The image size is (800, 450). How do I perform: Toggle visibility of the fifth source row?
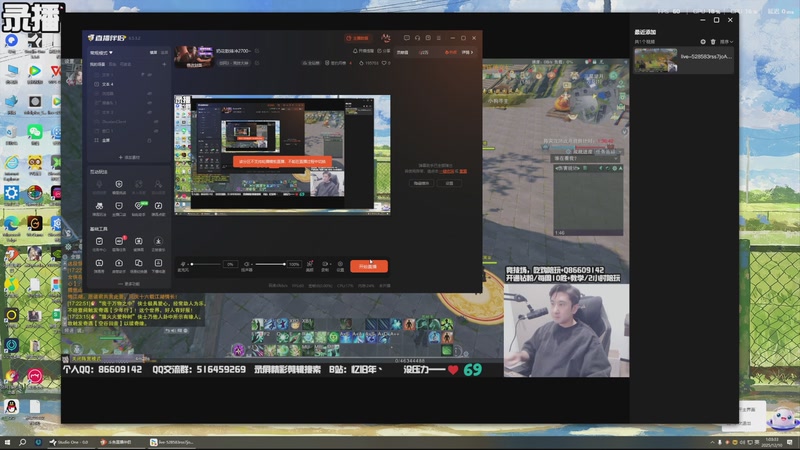pos(149,112)
